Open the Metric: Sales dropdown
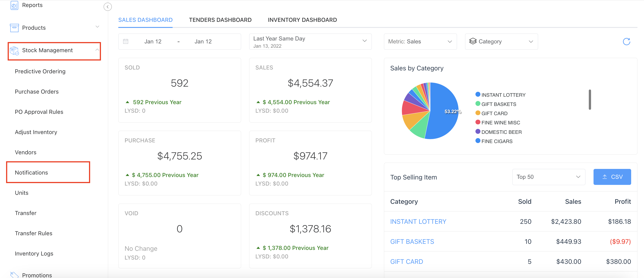 pyautogui.click(x=420, y=41)
